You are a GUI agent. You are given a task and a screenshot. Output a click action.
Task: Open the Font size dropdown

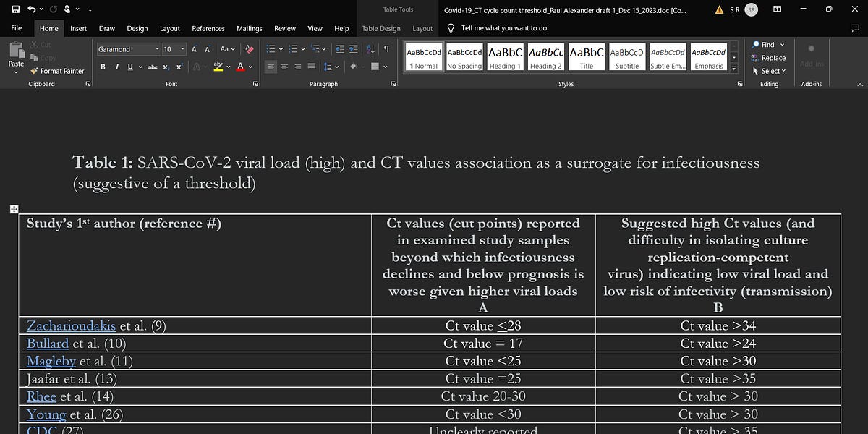(182, 48)
